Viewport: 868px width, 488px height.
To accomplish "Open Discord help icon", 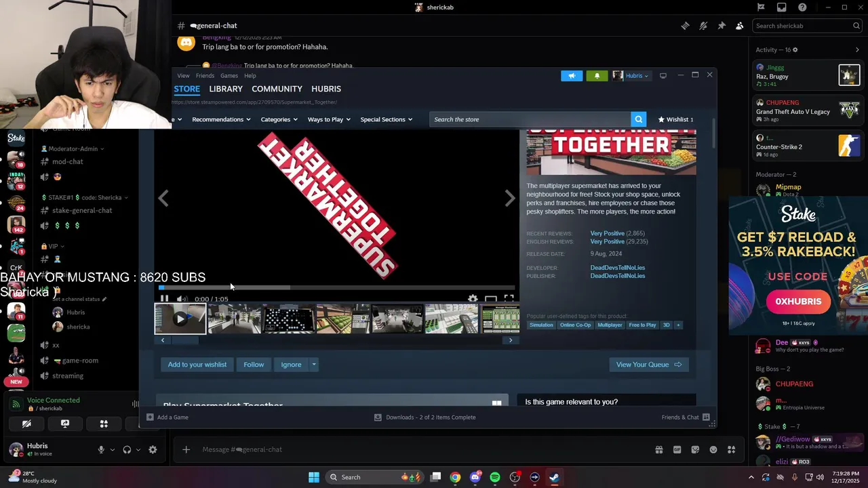I will tap(802, 7).
